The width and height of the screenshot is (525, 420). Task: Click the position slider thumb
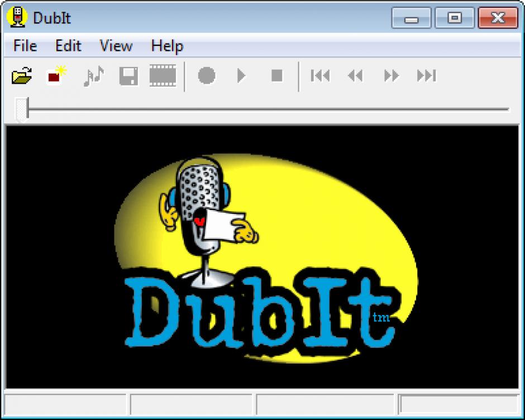(x=22, y=109)
